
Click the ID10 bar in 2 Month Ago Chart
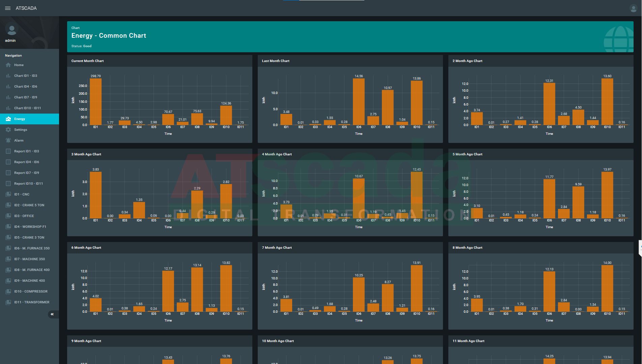point(607,102)
